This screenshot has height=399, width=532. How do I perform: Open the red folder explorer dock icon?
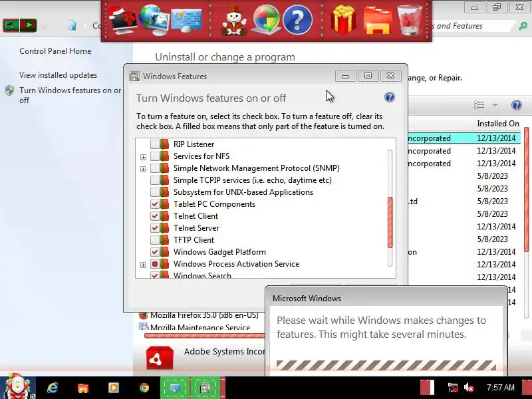pos(378,21)
